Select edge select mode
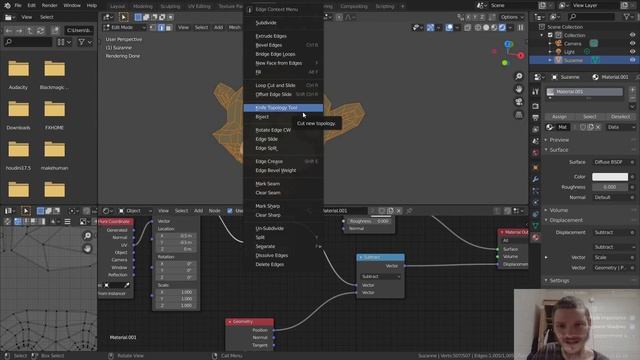Screen dimensions: 640x360 161,27
